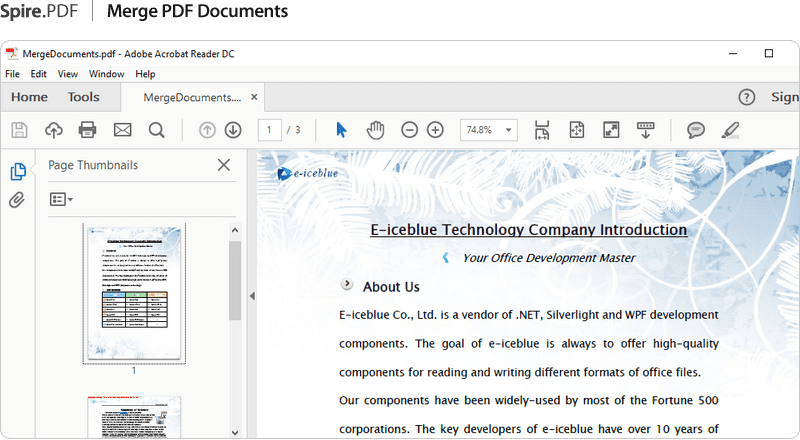Open the Attachments paperclip panel

tap(17, 200)
